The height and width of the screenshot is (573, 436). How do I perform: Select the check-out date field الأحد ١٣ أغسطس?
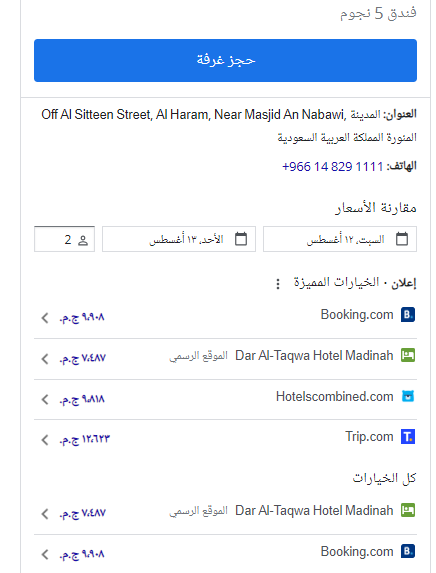pyautogui.click(x=179, y=239)
